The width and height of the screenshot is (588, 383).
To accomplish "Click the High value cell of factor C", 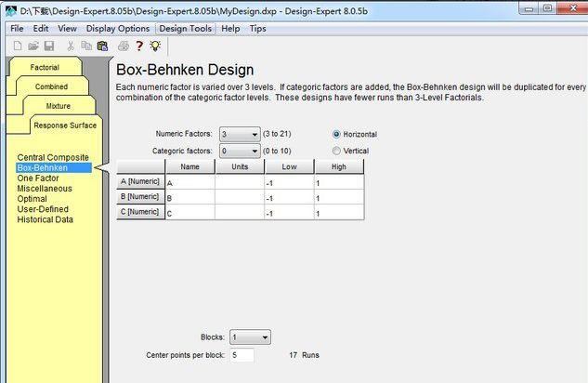I will point(339,213).
